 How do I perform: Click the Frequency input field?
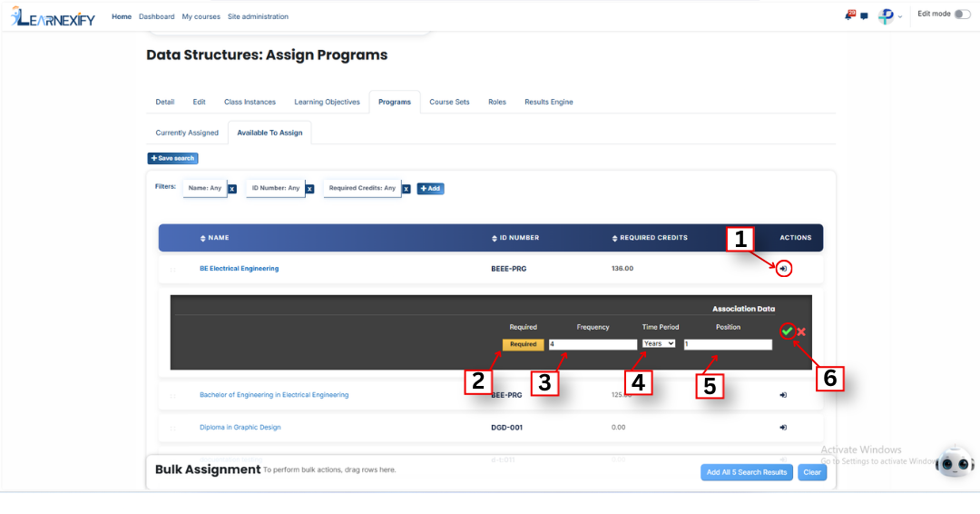[593, 344]
